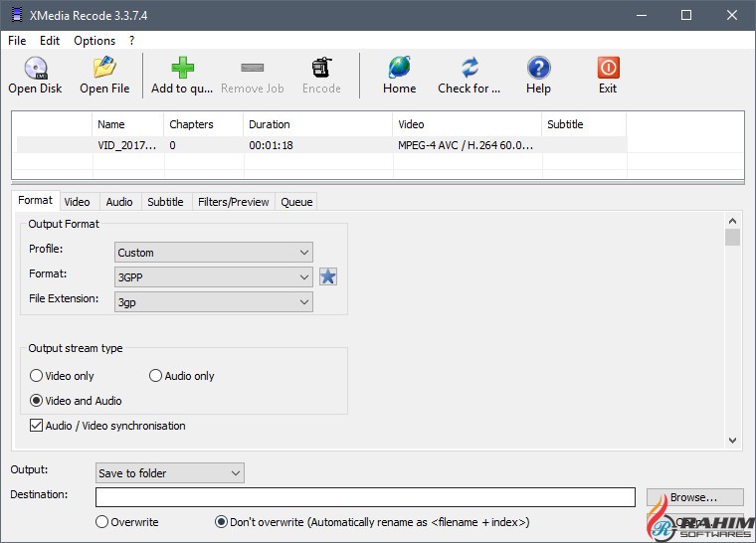Select the Audio only radio button

click(156, 376)
